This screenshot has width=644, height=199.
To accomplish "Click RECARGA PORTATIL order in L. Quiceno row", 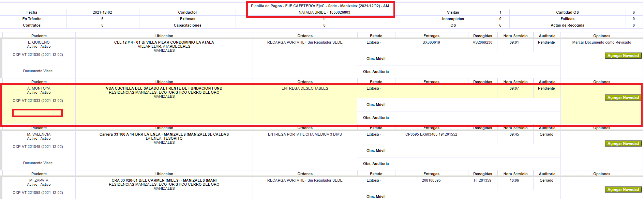I will (x=305, y=42).
